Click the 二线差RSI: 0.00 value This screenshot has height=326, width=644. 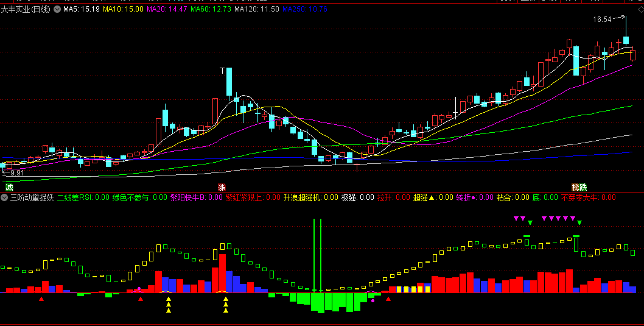tap(83, 198)
